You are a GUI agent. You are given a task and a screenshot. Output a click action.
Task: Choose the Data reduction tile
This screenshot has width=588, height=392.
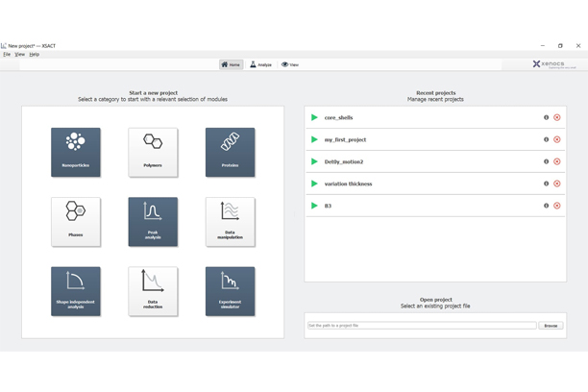click(x=153, y=291)
